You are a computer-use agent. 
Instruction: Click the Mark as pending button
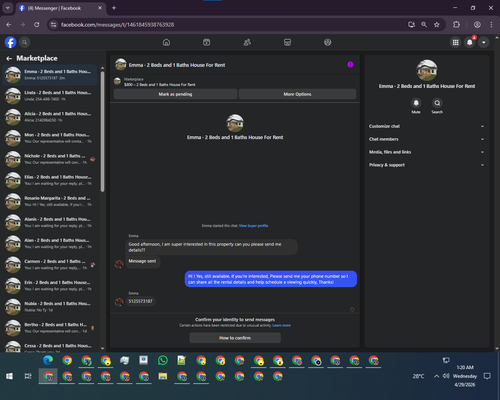coord(175,94)
